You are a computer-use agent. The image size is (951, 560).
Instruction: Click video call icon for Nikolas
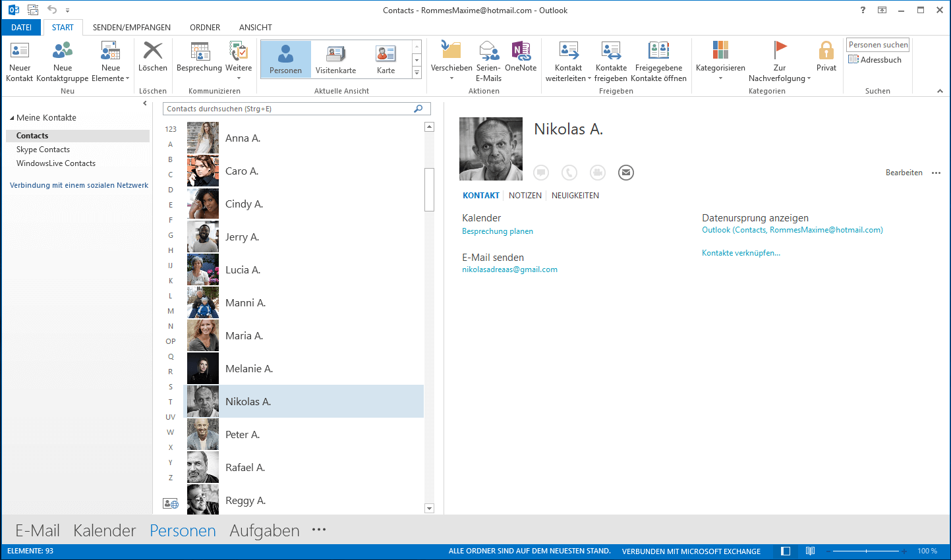598,173
